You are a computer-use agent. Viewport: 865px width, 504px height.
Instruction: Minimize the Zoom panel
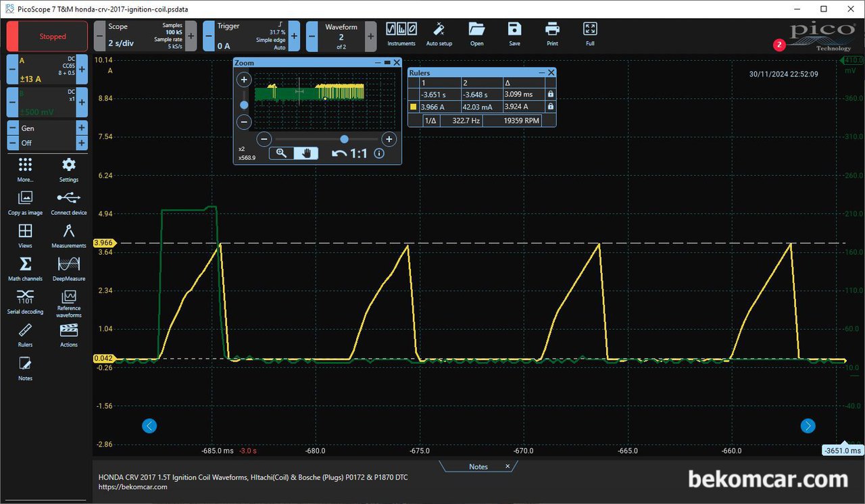click(377, 62)
